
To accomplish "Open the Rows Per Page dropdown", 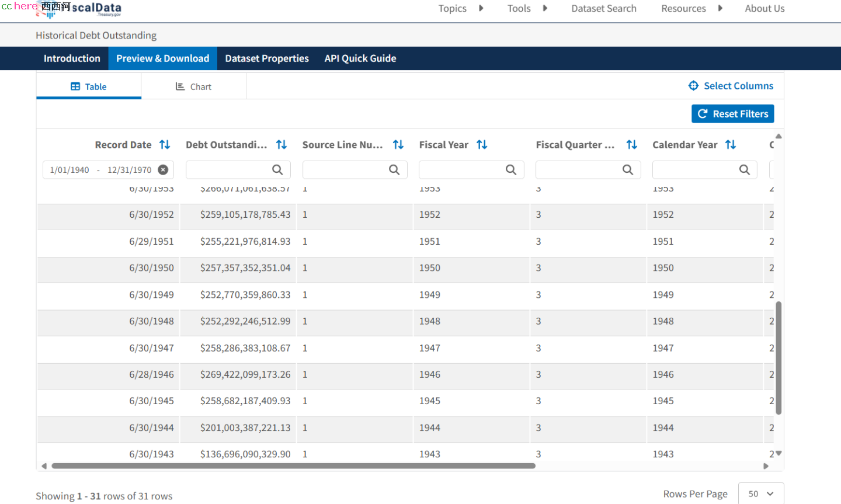I will click(x=761, y=493).
